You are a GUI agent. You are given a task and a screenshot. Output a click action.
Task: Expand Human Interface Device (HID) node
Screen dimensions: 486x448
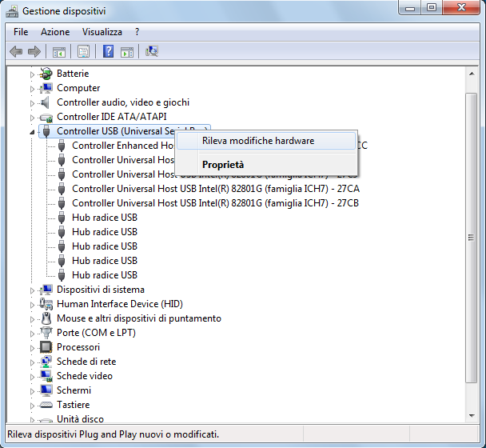[x=32, y=305]
